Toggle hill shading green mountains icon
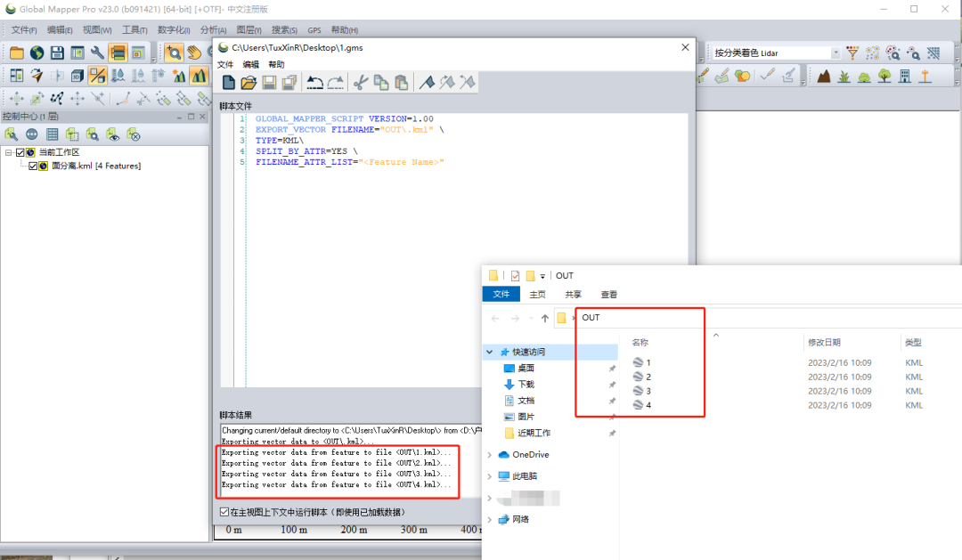The image size is (962, 560). [x=199, y=76]
